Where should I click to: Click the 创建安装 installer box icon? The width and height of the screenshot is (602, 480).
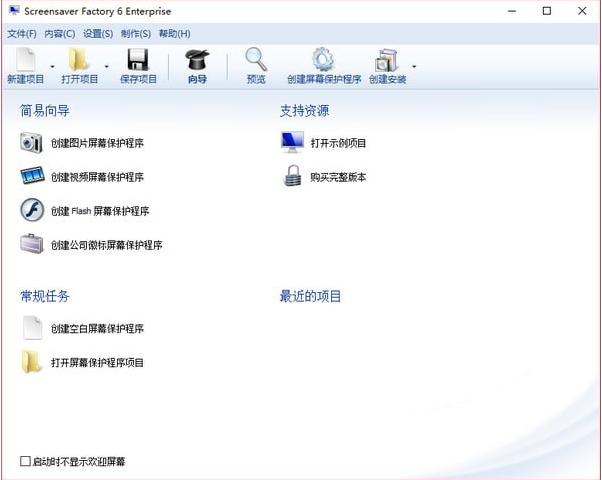point(387,60)
